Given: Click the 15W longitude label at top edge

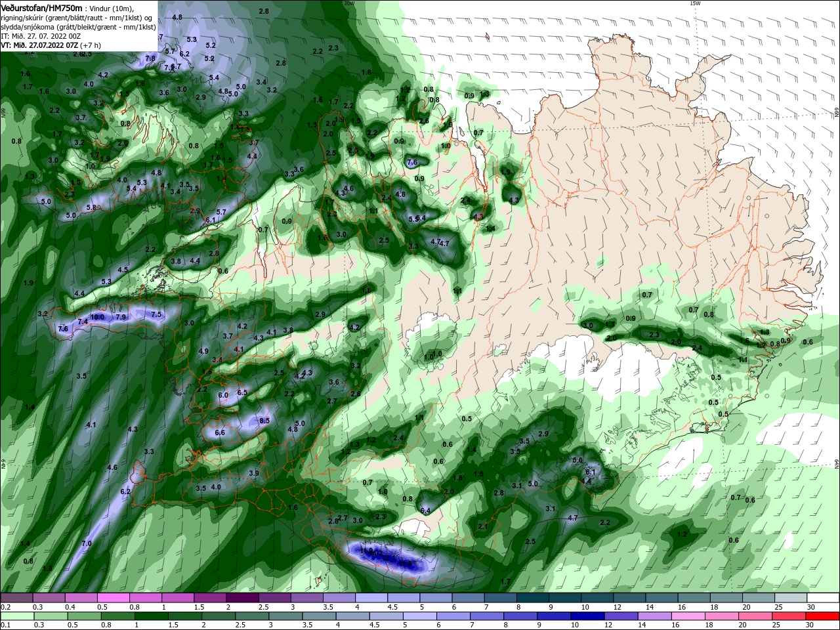Looking at the screenshot, I should click(695, 3).
